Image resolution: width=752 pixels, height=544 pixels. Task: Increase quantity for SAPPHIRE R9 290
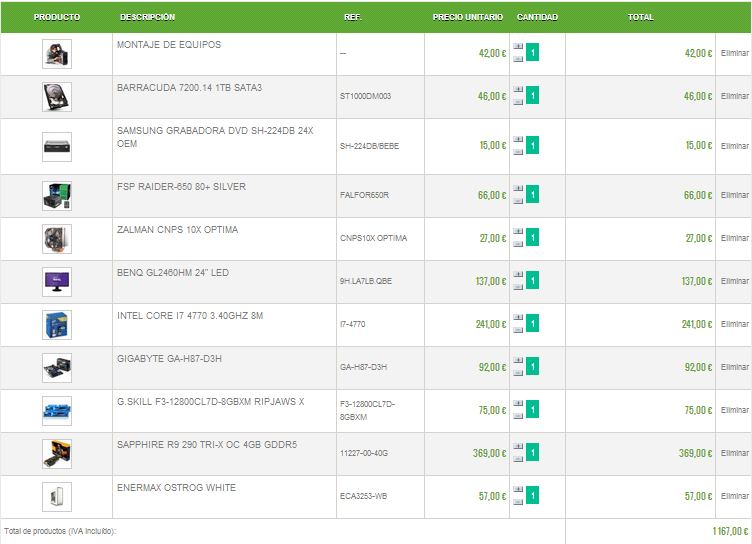coord(518,446)
